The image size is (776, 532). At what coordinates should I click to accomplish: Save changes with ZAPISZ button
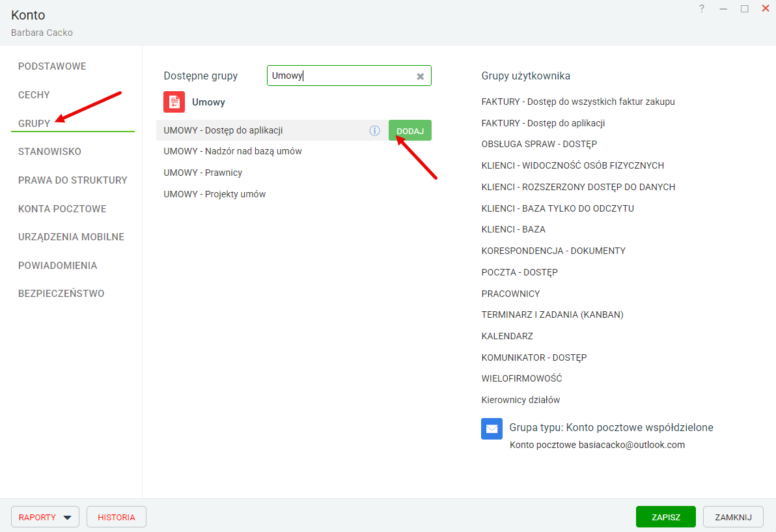pyautogui.click(x=665, y=517)
